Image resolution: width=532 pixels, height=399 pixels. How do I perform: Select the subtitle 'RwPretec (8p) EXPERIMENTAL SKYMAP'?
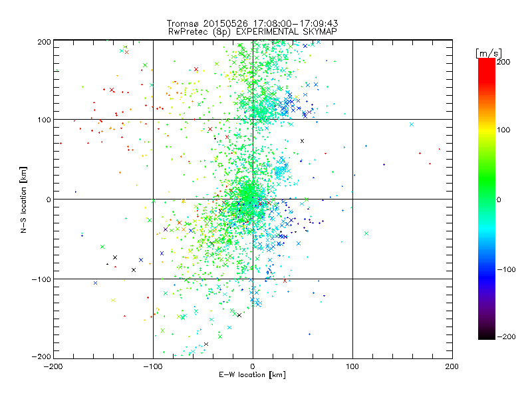(x=253, y=32)
